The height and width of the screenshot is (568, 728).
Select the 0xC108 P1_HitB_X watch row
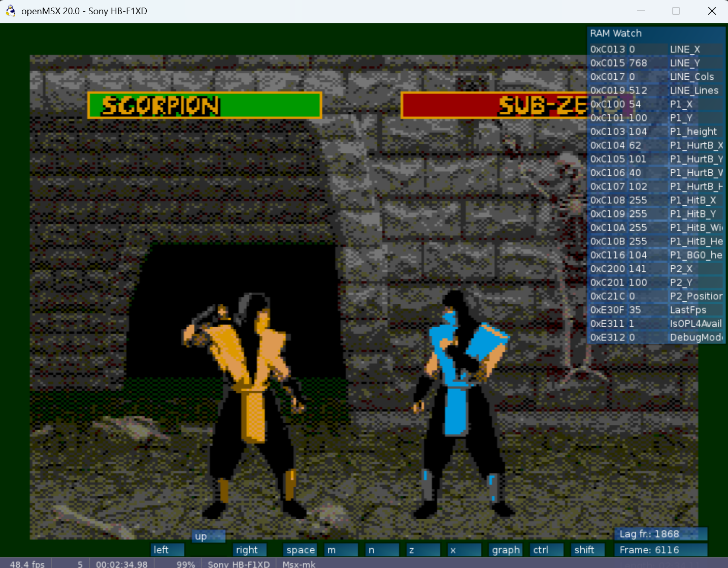(656, 200)
